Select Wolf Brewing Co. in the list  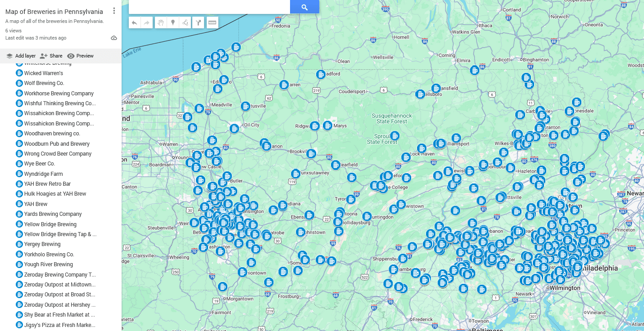pyautogui.click(x=45, y=83)
